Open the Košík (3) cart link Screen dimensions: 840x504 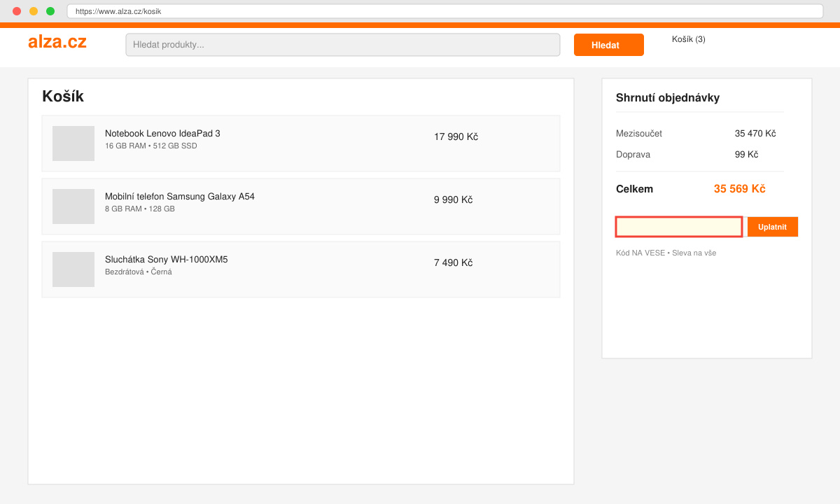688,39
